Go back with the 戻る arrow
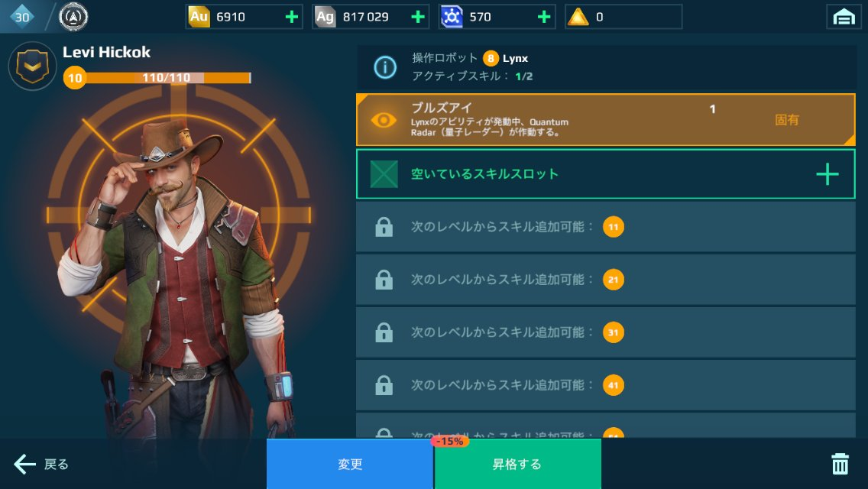Image resolution: width=868 pixels, height=489 pixels. coord(41,464)
